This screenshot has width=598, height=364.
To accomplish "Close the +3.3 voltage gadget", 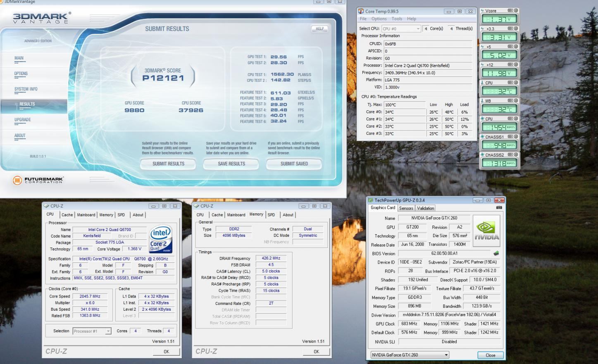I will (x=516, y=29).
